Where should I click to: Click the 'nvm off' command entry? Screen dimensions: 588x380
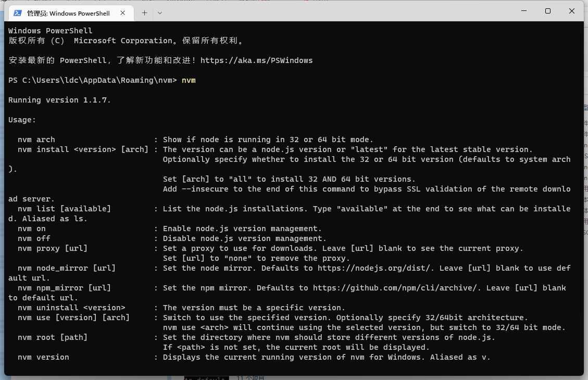pos(34,238)
